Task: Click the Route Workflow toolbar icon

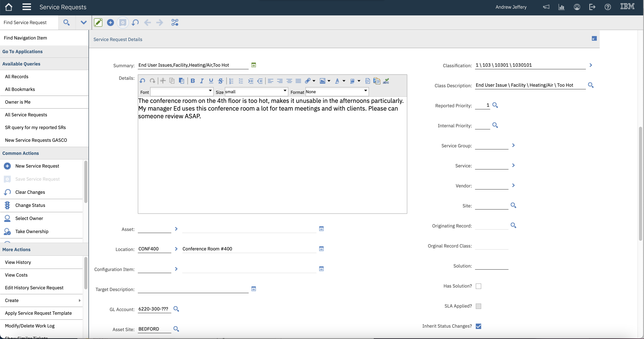Action: pos(175,23)
